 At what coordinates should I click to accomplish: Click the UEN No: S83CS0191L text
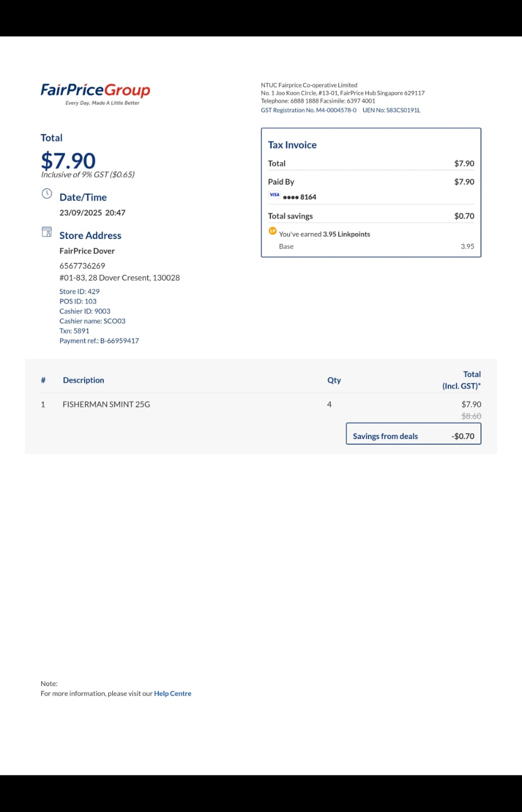[391, 110]
